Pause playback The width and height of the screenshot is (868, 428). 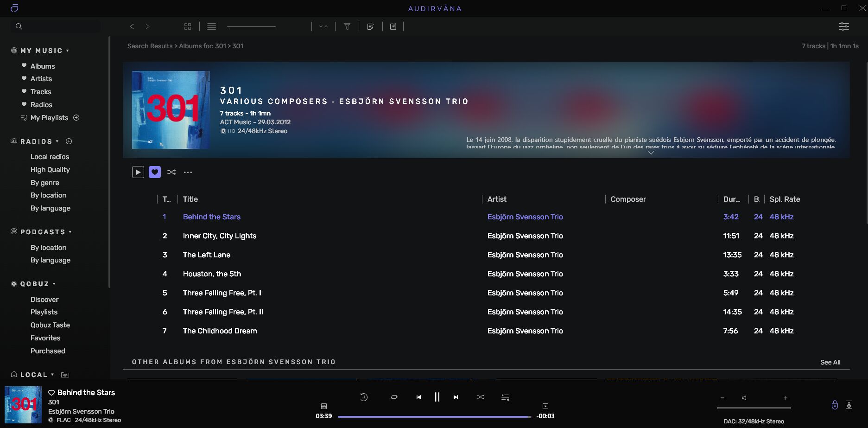point(437,397)
